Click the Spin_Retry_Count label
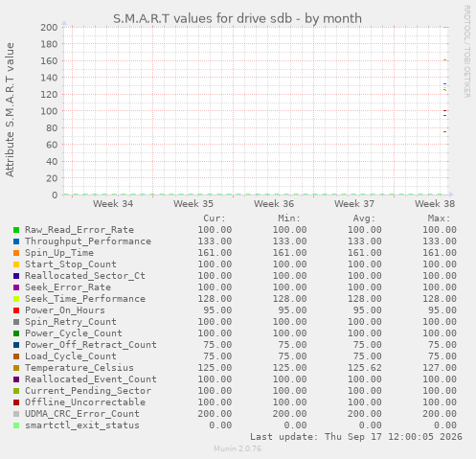The width and height of the screenshot is (476, 459). pos(71,322)
